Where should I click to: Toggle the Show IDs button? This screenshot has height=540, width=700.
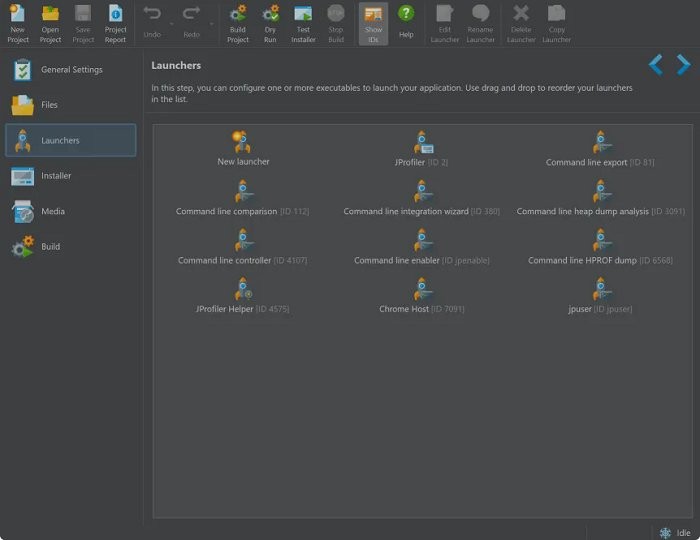click(x=373, y=22)
